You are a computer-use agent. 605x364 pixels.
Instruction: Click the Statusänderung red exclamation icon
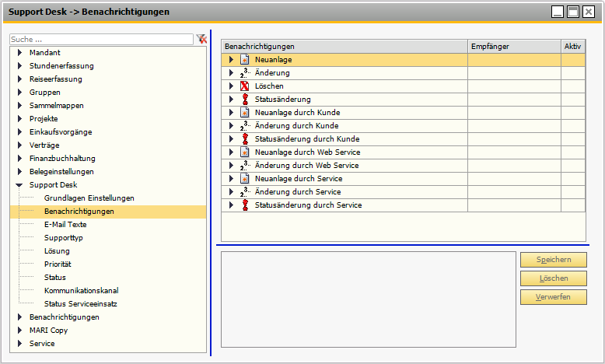tap(245, 100)
